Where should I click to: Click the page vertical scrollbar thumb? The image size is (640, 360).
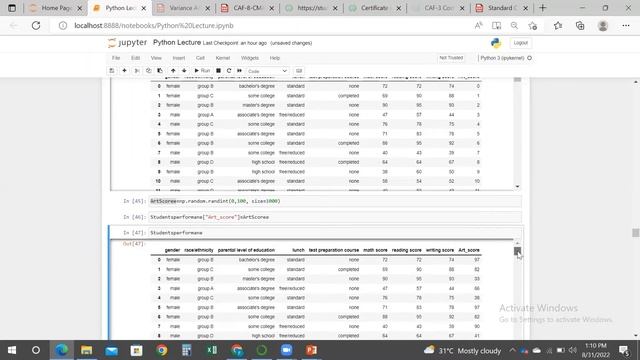coord(636,233)
